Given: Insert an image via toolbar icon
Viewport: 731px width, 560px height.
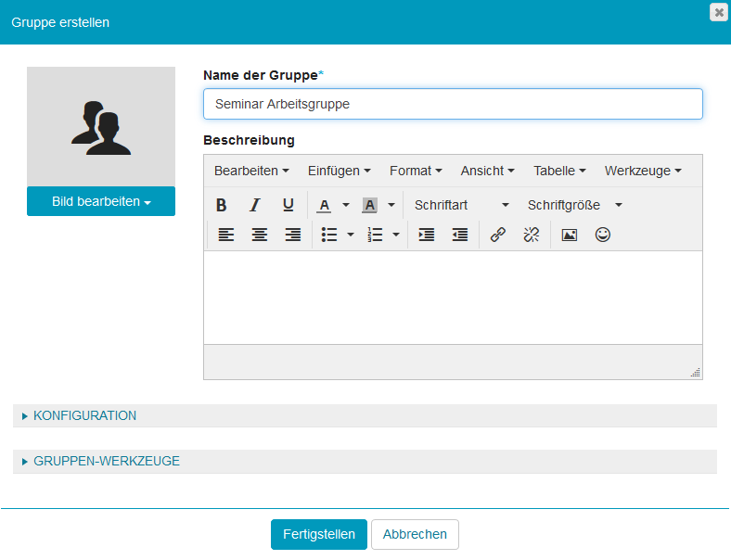Looking at the screenshot, I should (x=570, y=235).
